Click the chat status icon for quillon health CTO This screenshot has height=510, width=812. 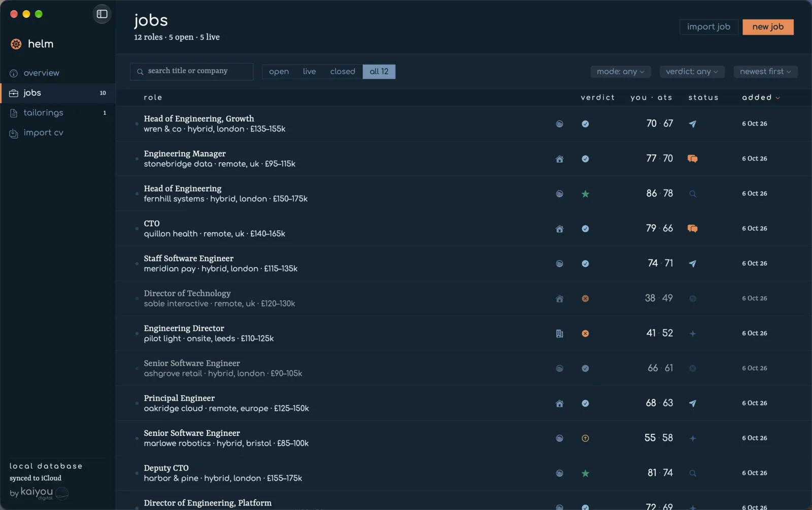click(x=692, y=229)
